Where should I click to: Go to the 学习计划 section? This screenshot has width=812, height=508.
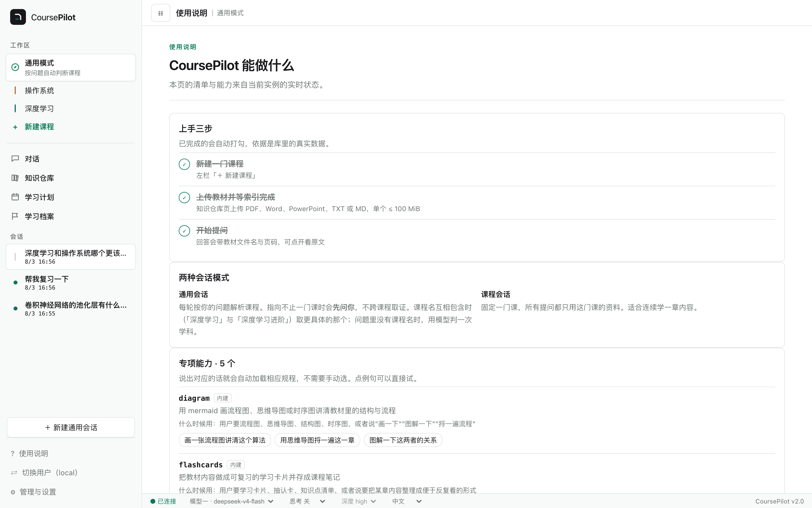71,197
